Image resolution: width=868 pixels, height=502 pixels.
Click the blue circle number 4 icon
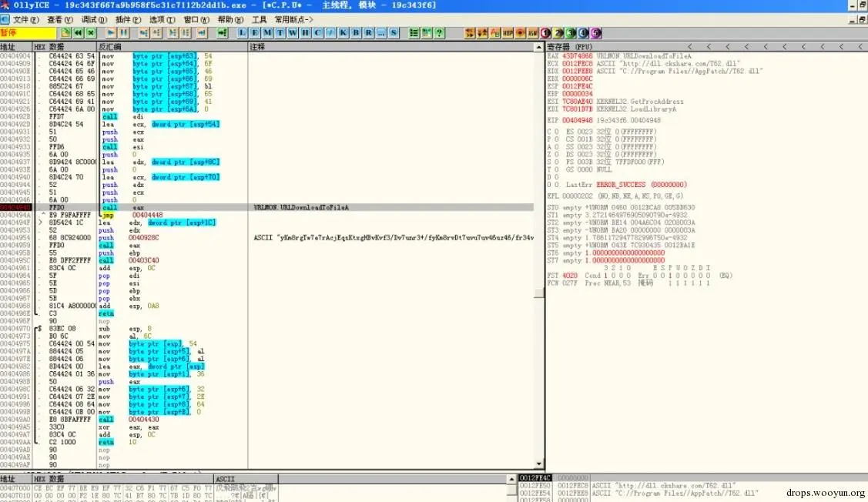point(584,32)
